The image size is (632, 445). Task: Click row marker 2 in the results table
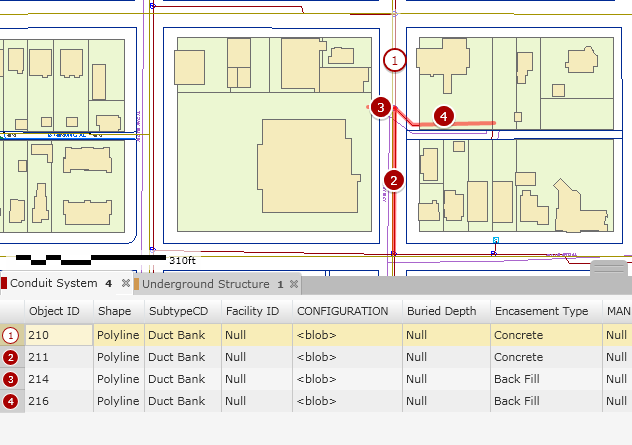pos(11,357)
